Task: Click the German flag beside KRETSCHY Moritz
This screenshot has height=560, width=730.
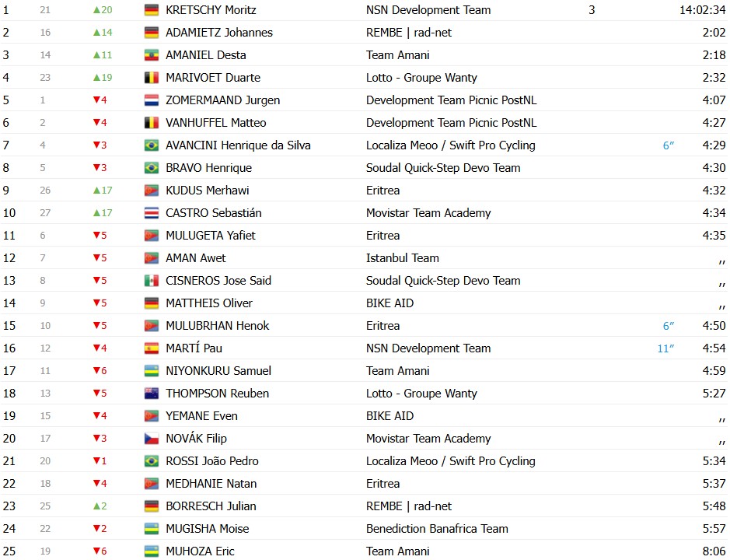Action: [x=152, y=10]
